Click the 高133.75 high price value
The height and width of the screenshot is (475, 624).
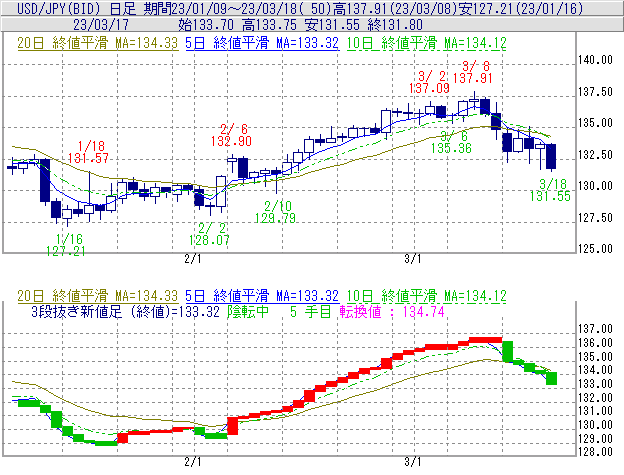pyautogui.click(x=269, y=25)
